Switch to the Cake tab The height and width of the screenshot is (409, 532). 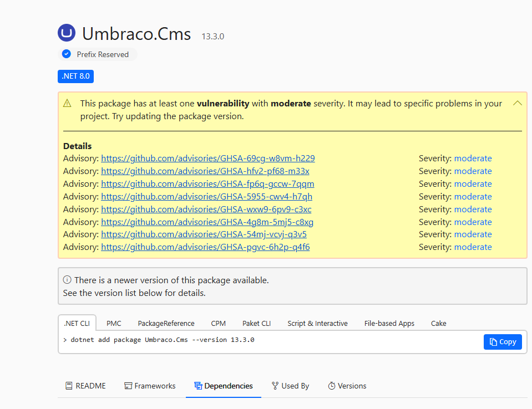(x=438, y=323)
